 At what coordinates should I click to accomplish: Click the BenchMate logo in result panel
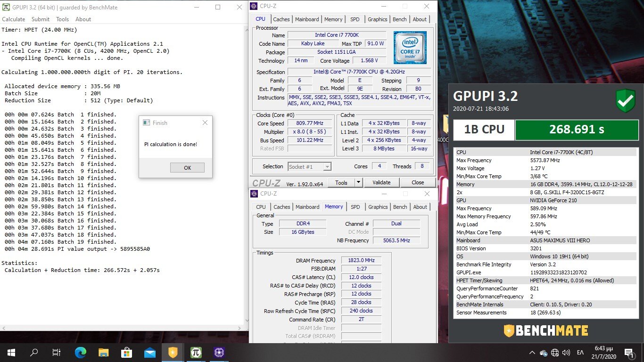point(545,330)
